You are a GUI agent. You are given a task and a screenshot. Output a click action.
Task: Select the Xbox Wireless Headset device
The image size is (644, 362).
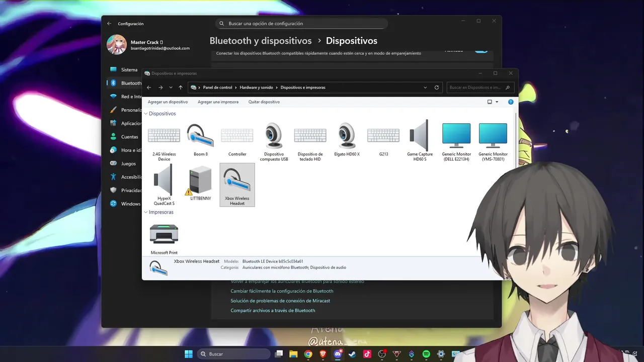click(237, 185)
